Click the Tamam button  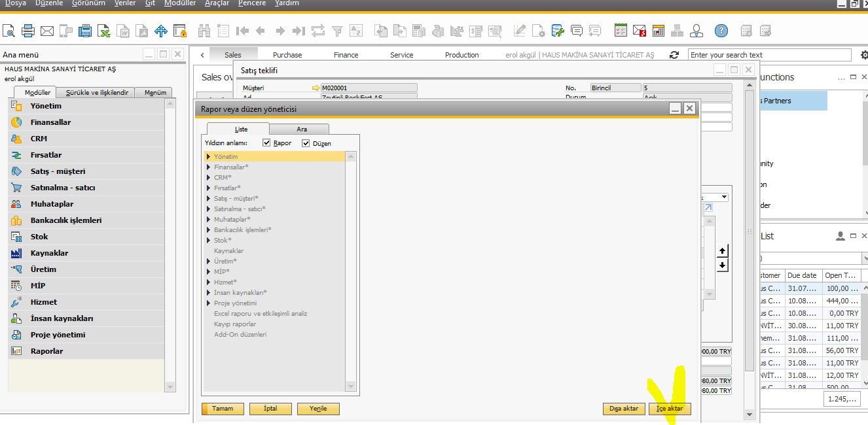tap(223, 409)
